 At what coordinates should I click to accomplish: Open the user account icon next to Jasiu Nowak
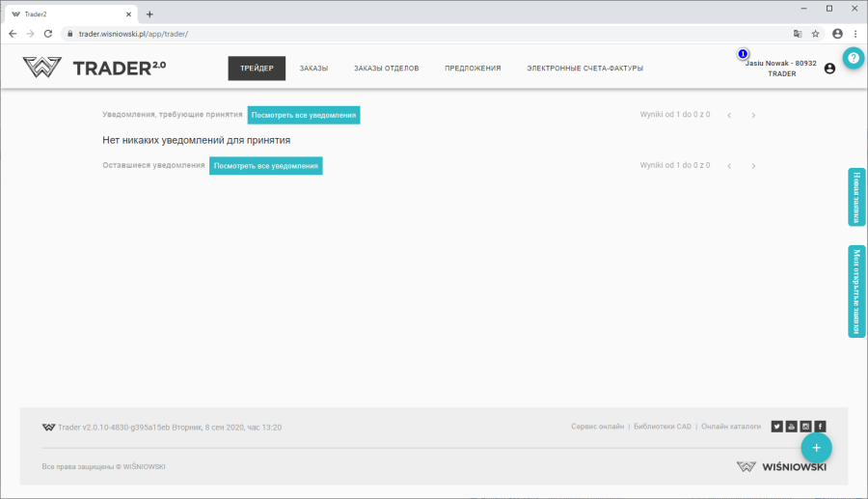click(829, 69)
